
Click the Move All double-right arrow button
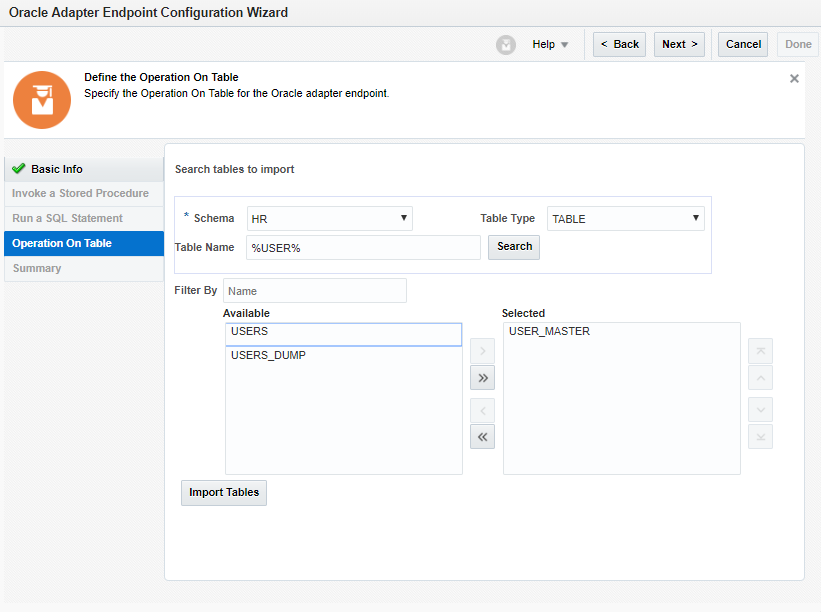click(482, 377)
